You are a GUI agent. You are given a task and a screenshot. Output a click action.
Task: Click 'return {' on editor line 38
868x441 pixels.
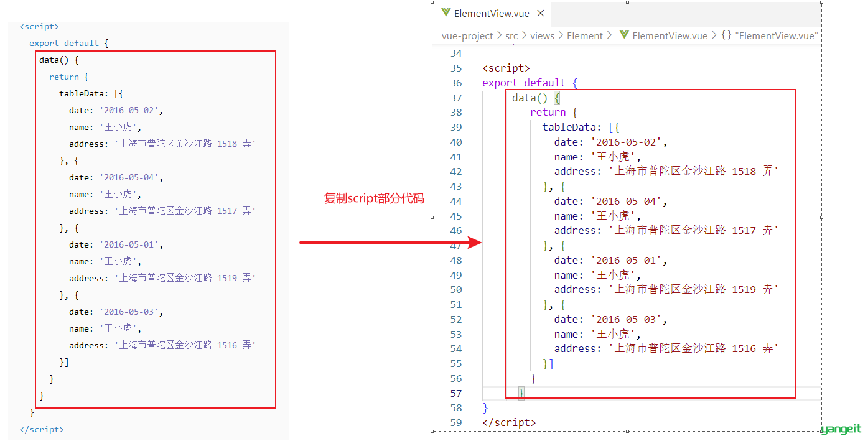coord(554,113)
